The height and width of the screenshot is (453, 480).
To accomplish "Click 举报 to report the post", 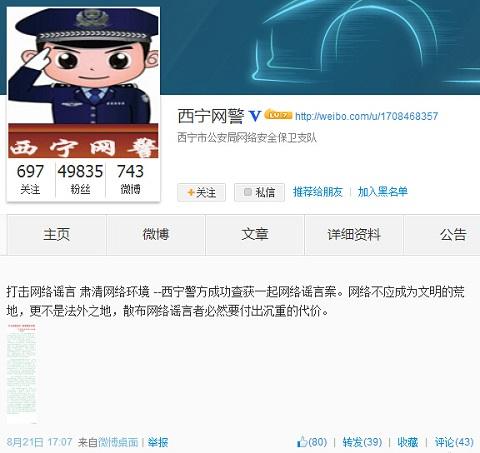I will (158, 442).
